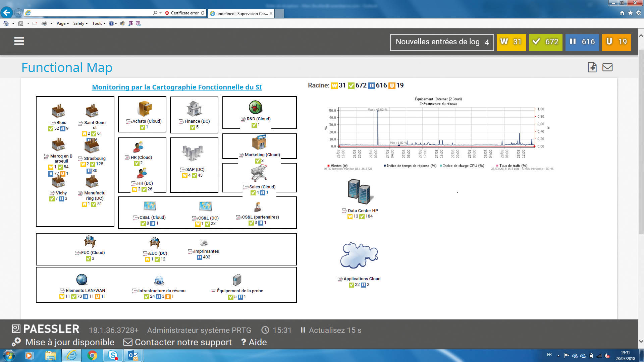Image resolution: width=644 pixels, height=362 pixels.
Task: Click the Saint Genest factory icon
Action: tap(92, 111)
